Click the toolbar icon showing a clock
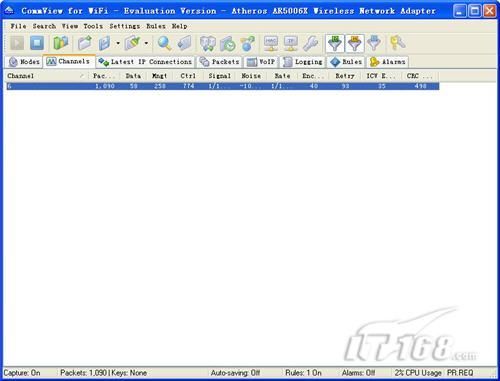500x381 pixels. [x=228, y=43]
